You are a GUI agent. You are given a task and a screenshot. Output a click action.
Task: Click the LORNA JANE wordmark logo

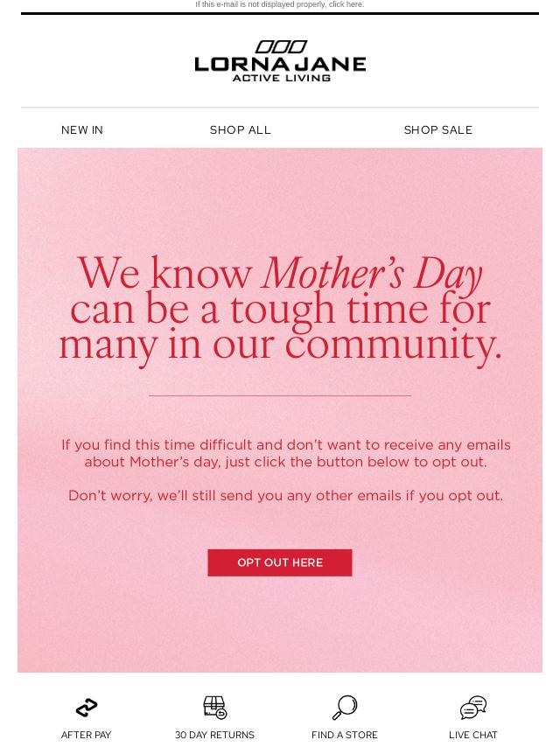280,65
